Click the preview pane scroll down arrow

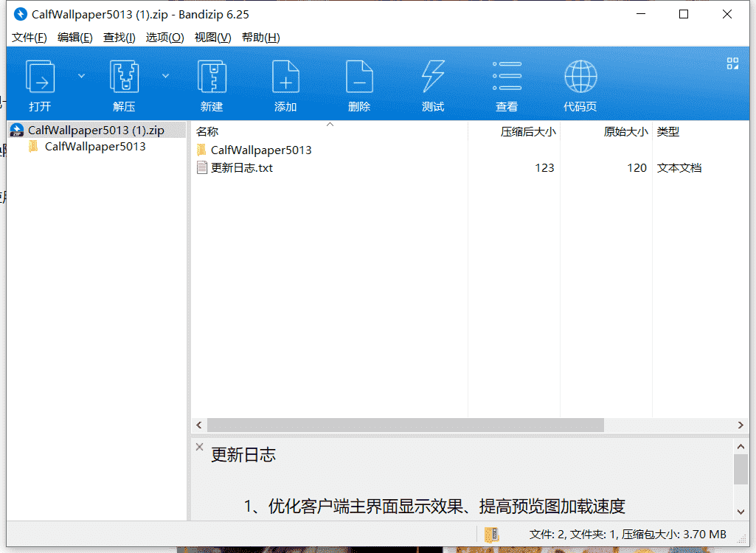[x=741, y=512]
